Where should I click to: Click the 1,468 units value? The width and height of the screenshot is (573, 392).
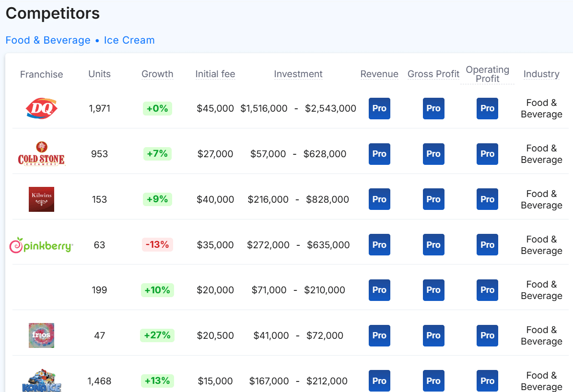pyautogui.click(x=99, y=381)
